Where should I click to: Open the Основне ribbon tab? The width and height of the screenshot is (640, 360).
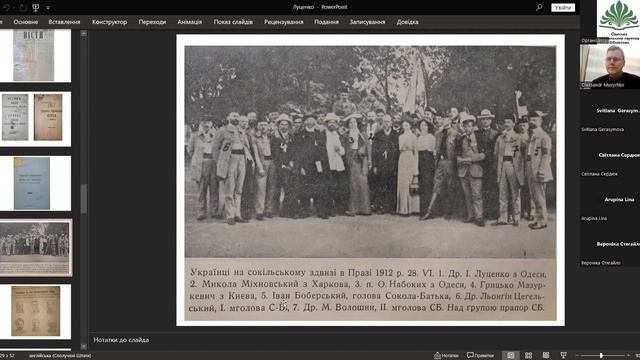[x=25, y=22]
